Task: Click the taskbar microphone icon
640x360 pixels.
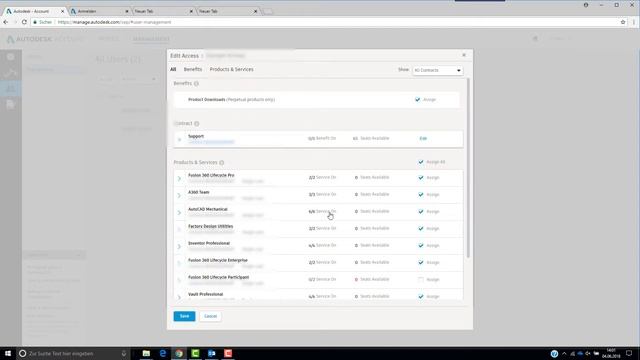Action: [124, 353]
